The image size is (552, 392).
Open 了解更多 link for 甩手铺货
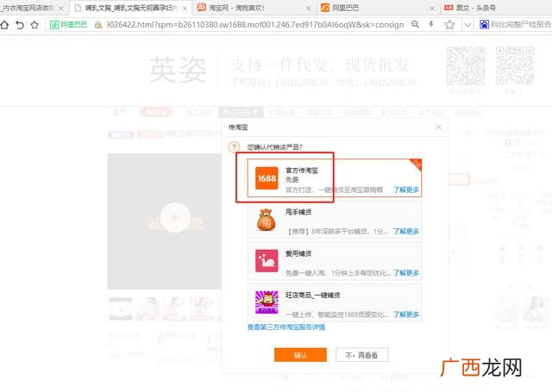point(406,232)
